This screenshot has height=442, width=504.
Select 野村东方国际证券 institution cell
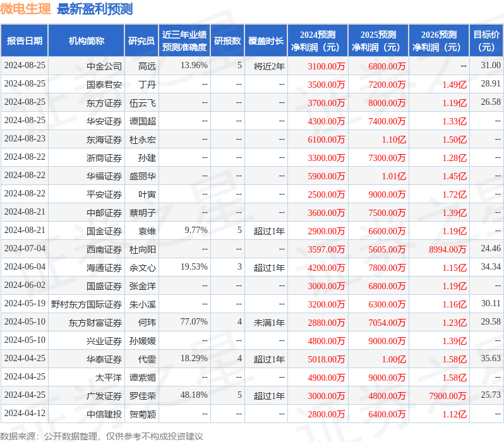tap(87, 304)
